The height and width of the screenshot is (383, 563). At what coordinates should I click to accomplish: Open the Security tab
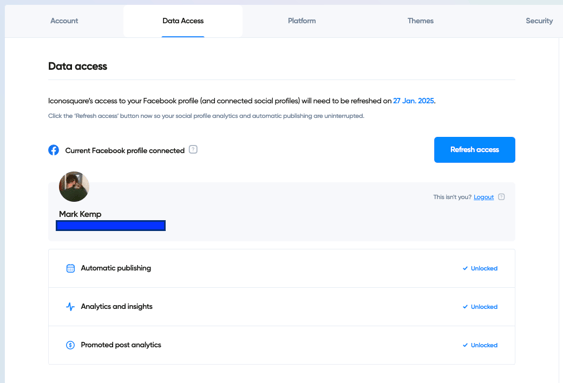point(539,21)
